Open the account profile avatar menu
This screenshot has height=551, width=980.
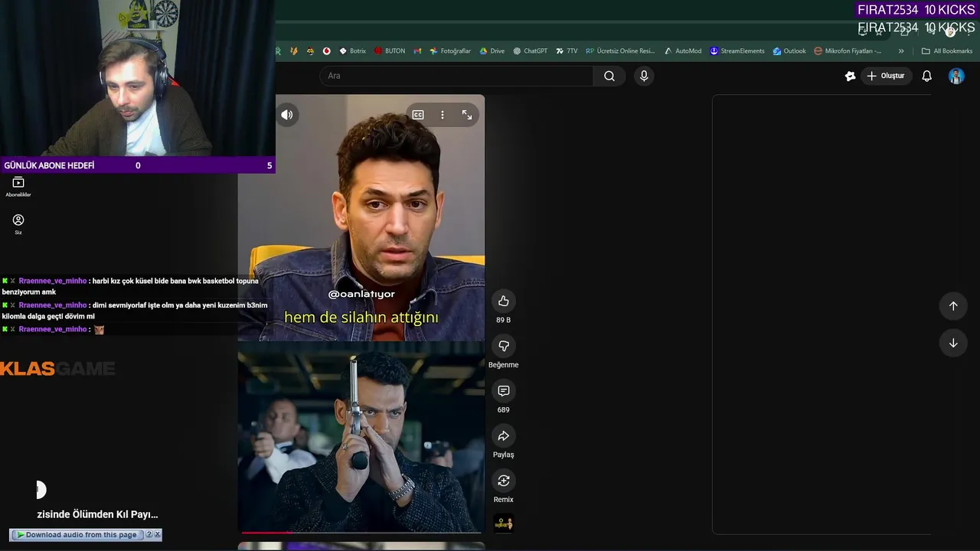956,76
